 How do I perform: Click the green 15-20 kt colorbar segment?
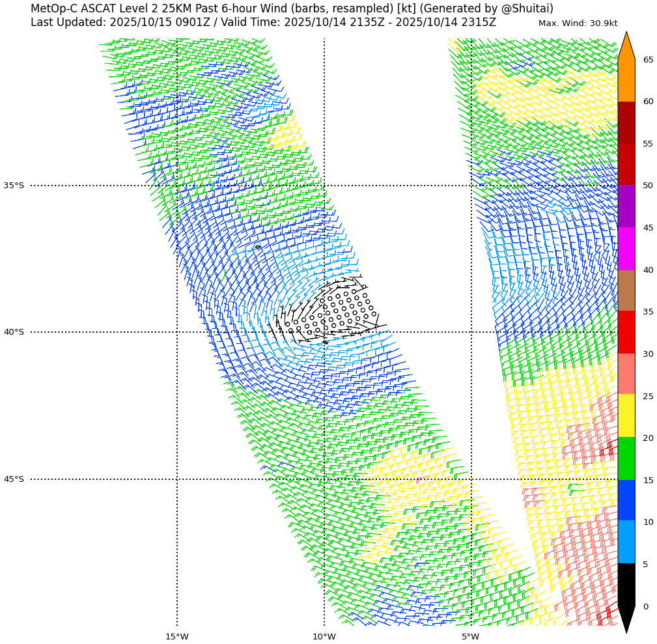click(x=626, y=458)
